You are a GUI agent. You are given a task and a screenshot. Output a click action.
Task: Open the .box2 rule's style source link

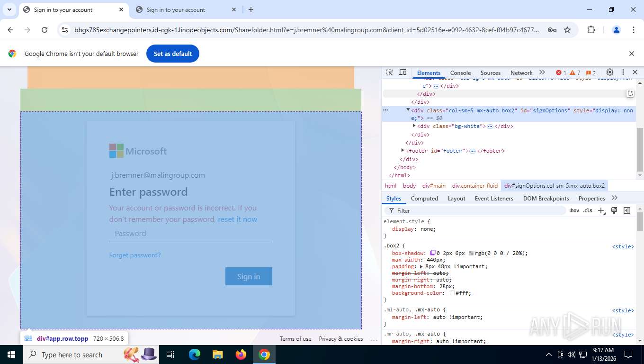point(623,246)
